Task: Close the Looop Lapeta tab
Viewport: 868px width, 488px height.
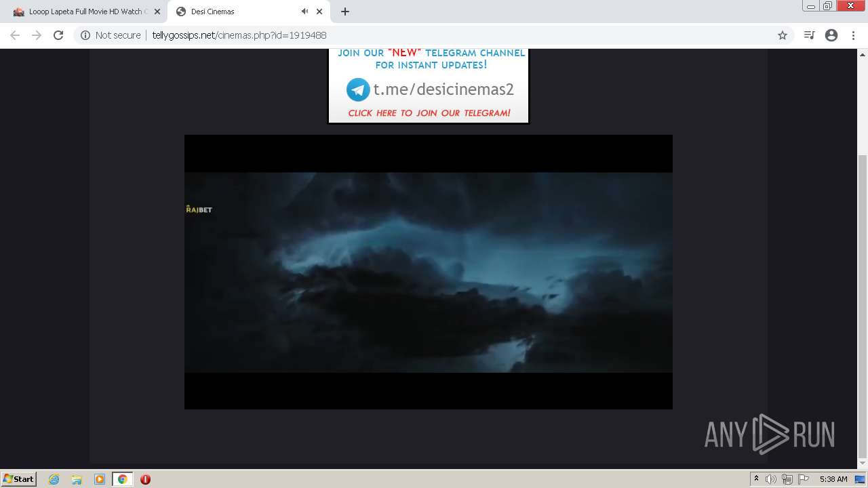Action: click(x=157, y=12)
